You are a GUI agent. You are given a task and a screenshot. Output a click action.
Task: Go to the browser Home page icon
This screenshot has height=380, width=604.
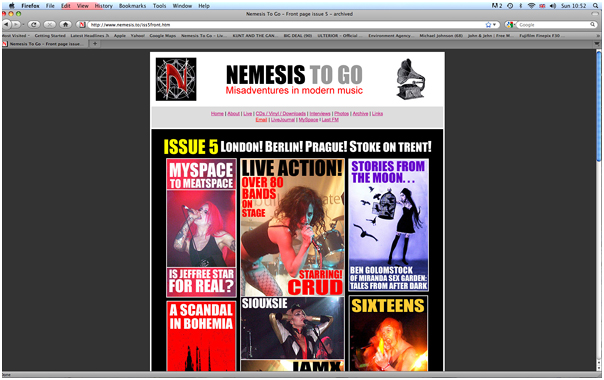[x=65, y=24]
